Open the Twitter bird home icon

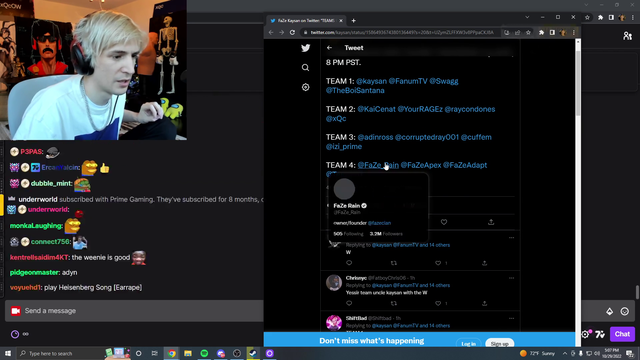coord(305,48)
